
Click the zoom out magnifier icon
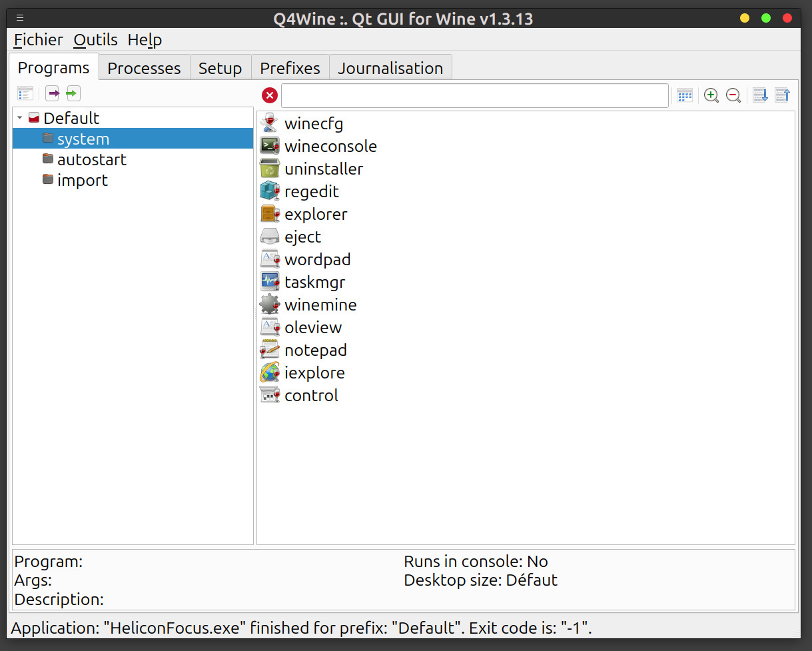click(733, 95)
